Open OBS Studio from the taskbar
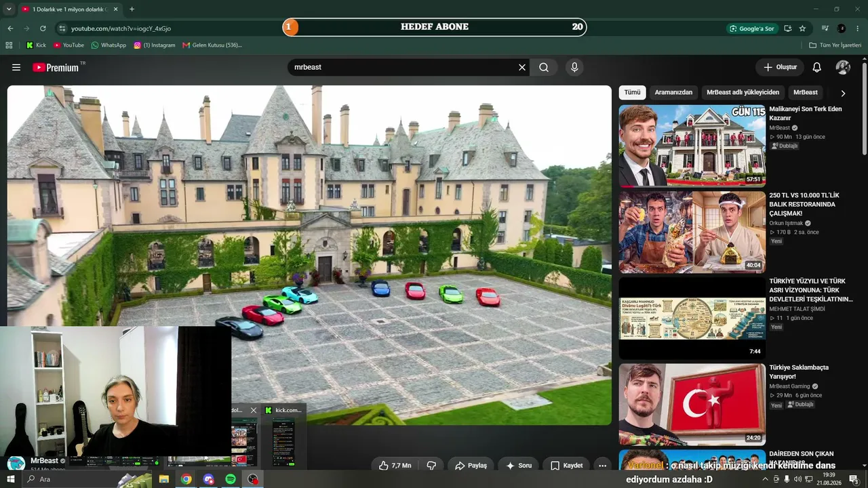868x488 pixels. [253, 479]
